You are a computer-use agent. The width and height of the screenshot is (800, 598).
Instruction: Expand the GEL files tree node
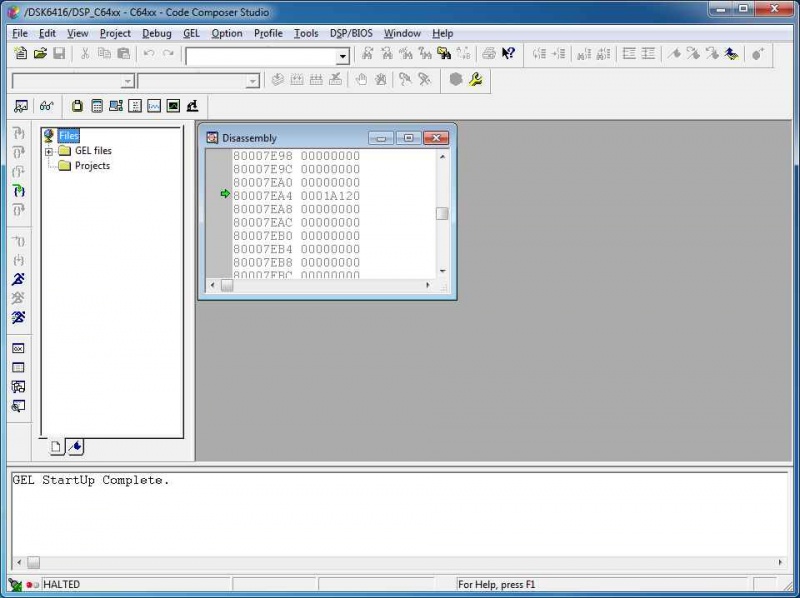tap(49, 152)
